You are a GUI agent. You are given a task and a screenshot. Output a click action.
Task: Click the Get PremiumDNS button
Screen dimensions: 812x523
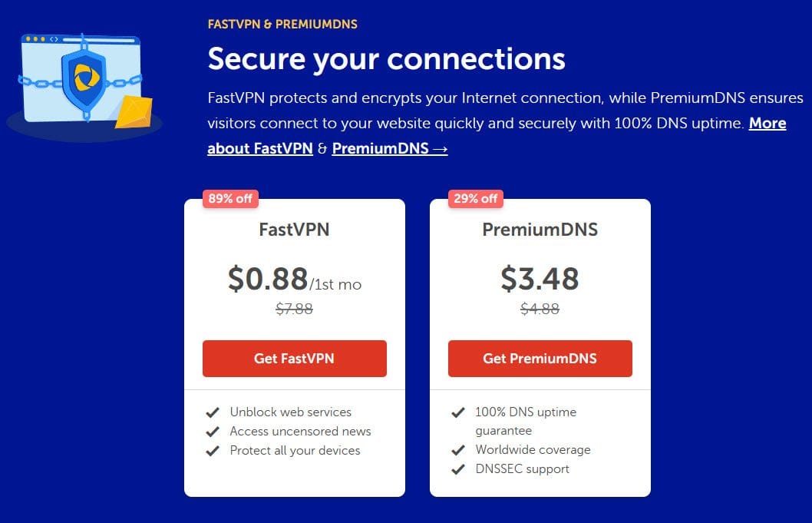click(540, 359)
